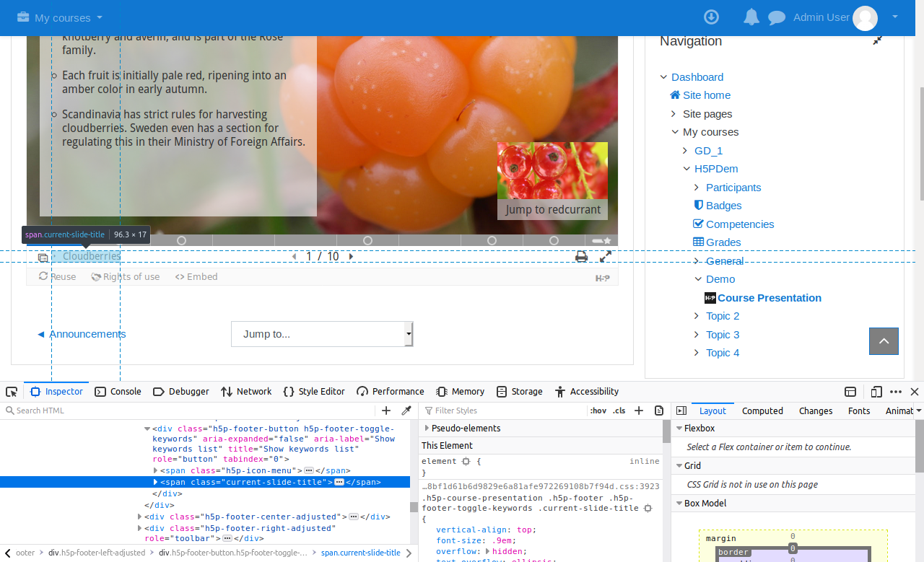Image resolution: width=924 pixels, height=562 pixels.
Task: Click the Filter Styles field
Action: coord(505,410)
